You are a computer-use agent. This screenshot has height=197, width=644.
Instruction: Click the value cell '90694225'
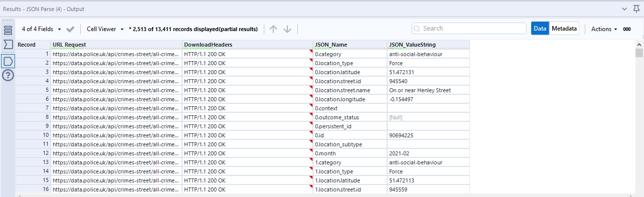(x=428, y=135)
